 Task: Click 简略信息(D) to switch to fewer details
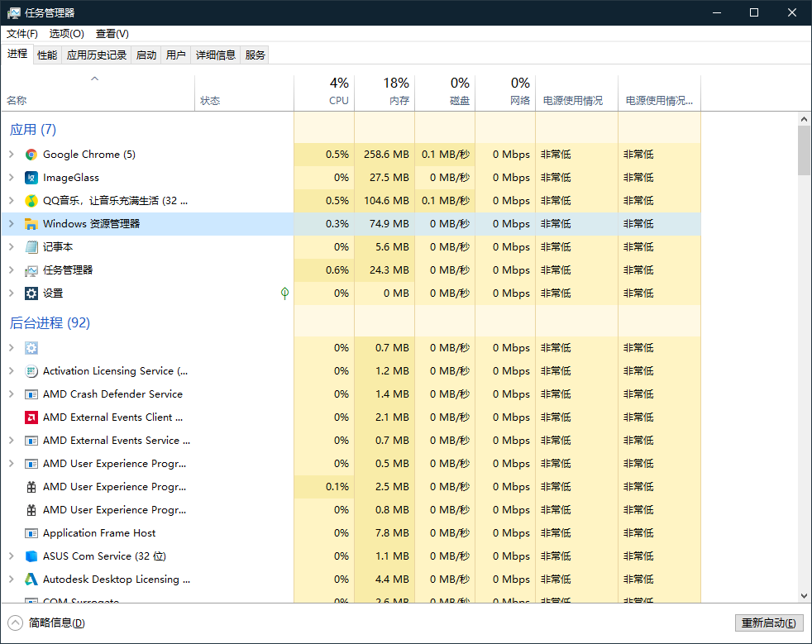47,623
